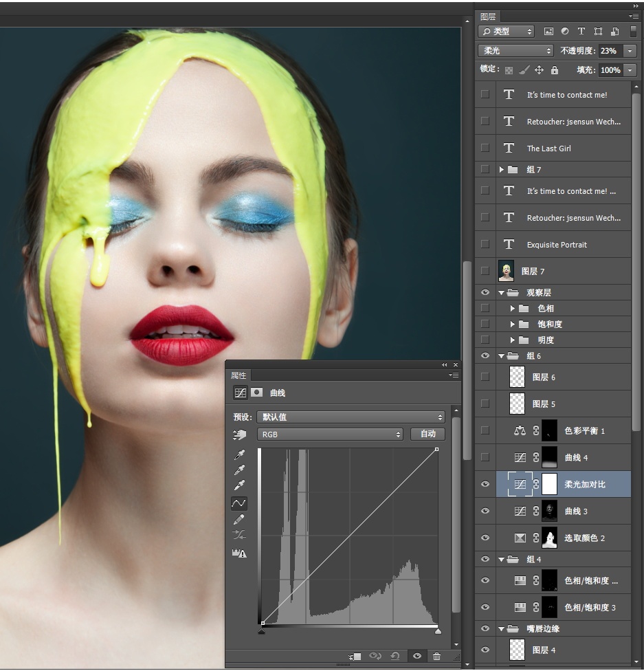Screen dimensions: 644x671
Task: Reset curves to adjustment defaults
Action: pos(395,656)
